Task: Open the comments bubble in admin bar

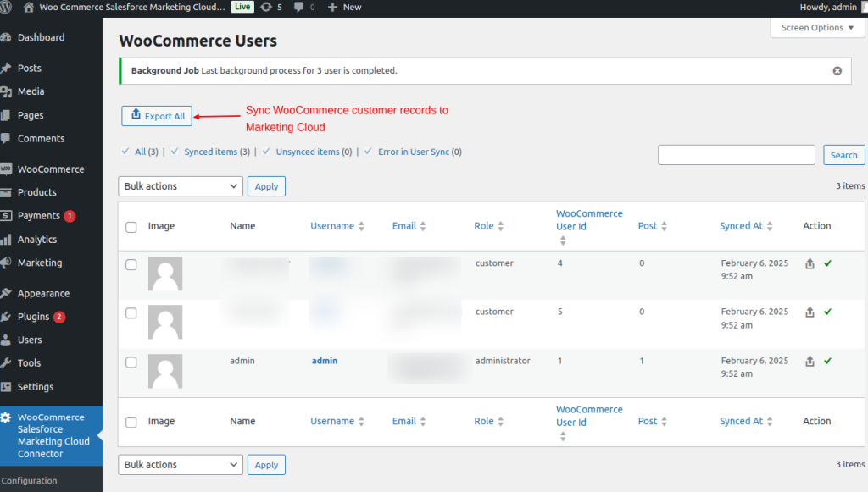Action: tap(298, 7)
